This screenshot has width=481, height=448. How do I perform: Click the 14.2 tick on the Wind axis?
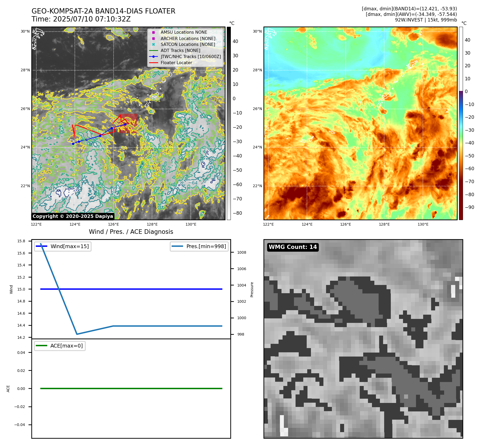coord(21,337)
